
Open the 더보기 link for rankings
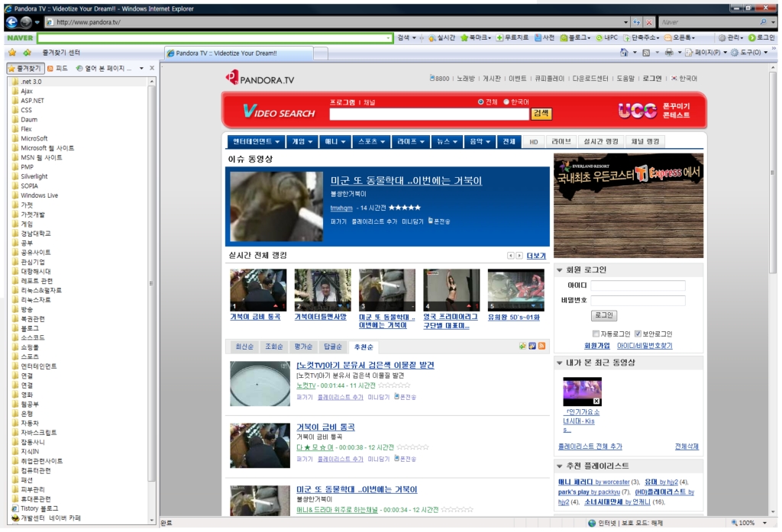click(536, 256)
